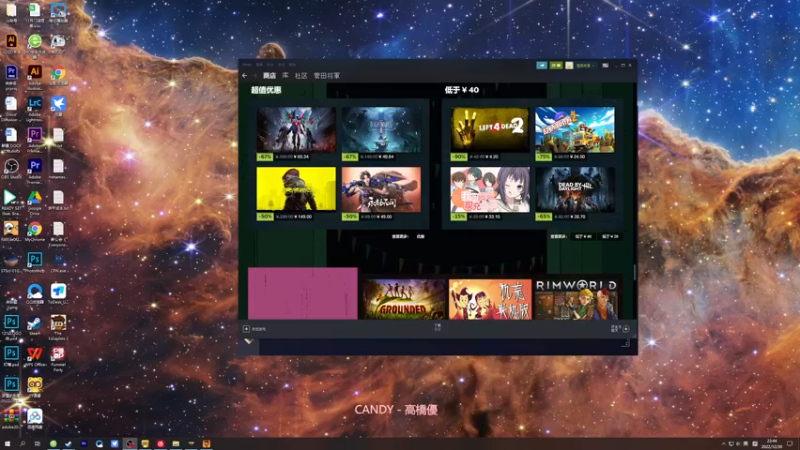Open The Escapists 2 desktop shortcut

[58, 328]
